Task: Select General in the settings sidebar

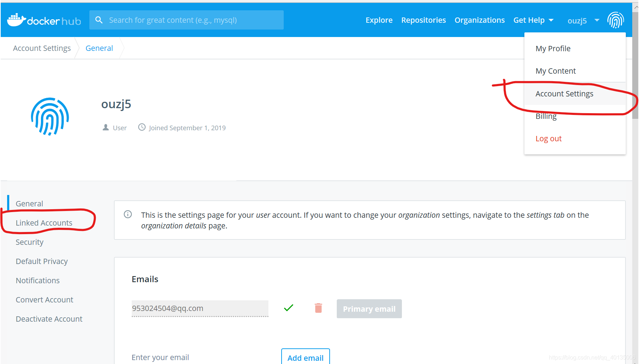Action: [30, 204]
